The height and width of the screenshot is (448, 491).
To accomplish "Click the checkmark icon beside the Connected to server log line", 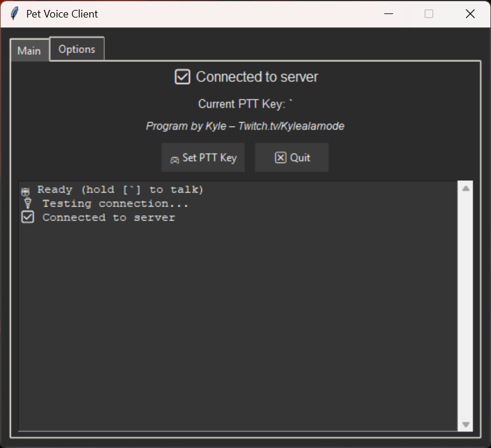I will point(27,217).
